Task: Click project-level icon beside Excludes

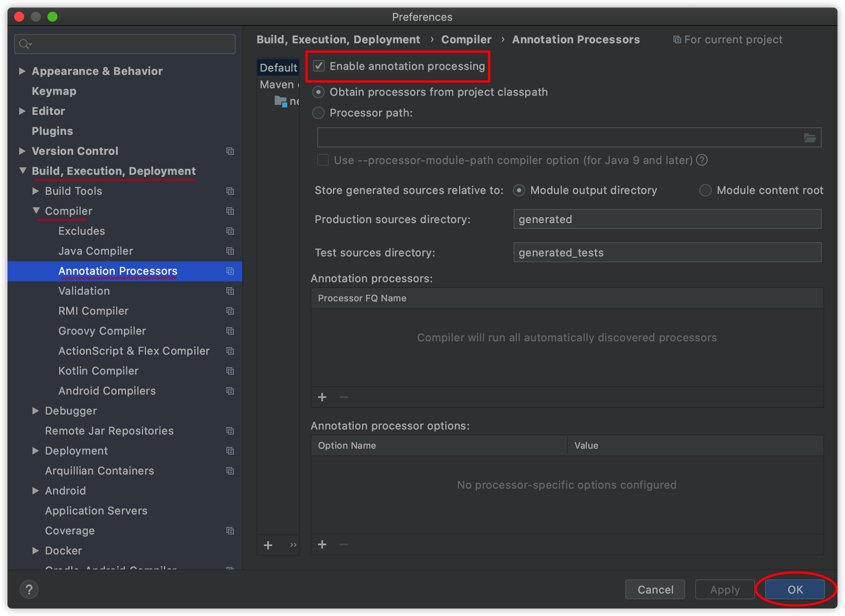Action: pos(230,231)
